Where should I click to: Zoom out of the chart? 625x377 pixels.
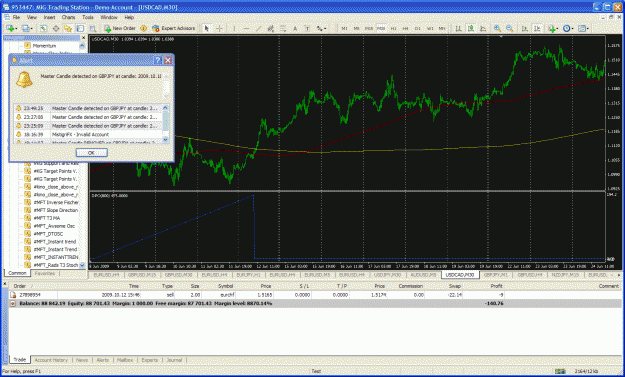tap(509, 28)
